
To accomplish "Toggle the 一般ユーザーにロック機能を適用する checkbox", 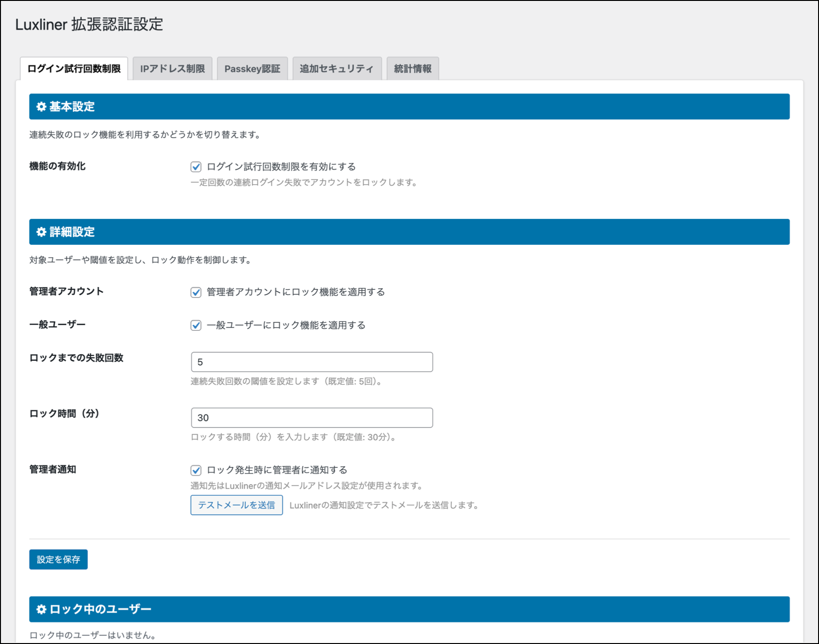I will (x=196, y=325).
